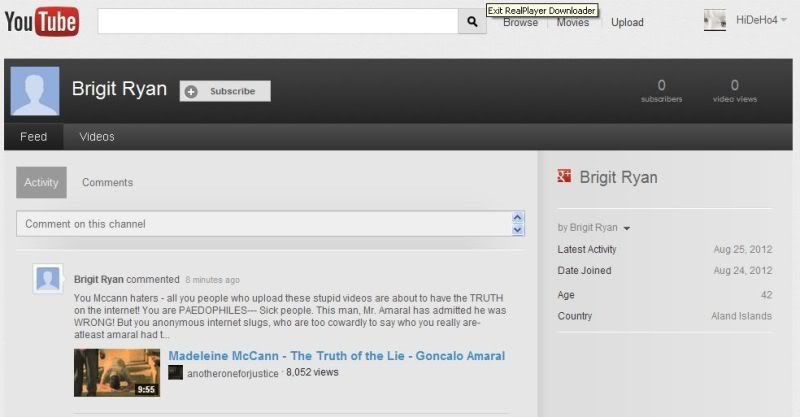Click the 'Aug 24, 2012' date joined value
The height and width of the screenshot is (417, 800).
coord(743,271)
